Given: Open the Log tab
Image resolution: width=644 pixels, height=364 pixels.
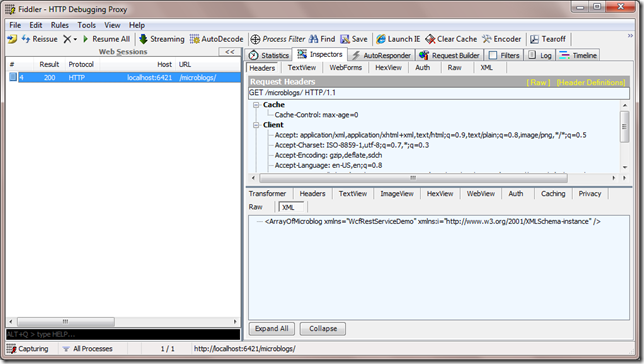Looking at the screenshot, I should 540,55.
